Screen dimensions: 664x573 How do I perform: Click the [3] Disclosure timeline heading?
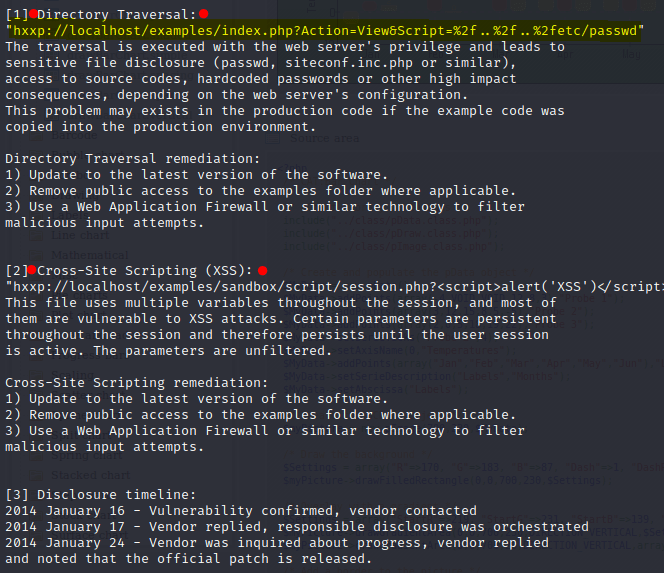pyautogui.click(x=101, y=495)
